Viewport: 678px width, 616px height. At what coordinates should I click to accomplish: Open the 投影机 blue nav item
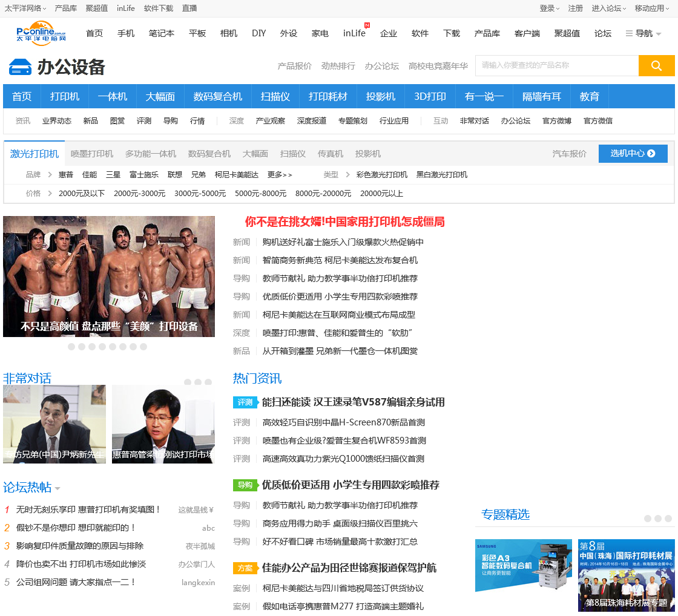coord(381,96)
